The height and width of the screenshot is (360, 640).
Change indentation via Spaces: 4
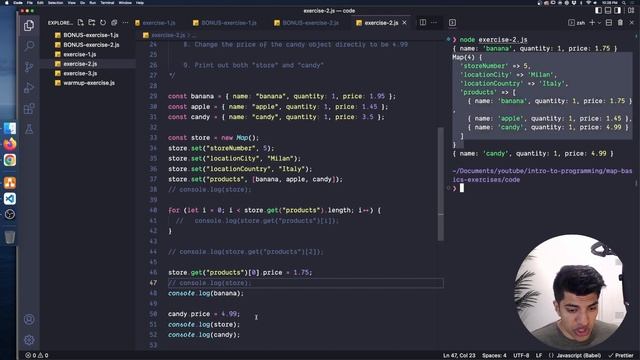click(494, 355)
